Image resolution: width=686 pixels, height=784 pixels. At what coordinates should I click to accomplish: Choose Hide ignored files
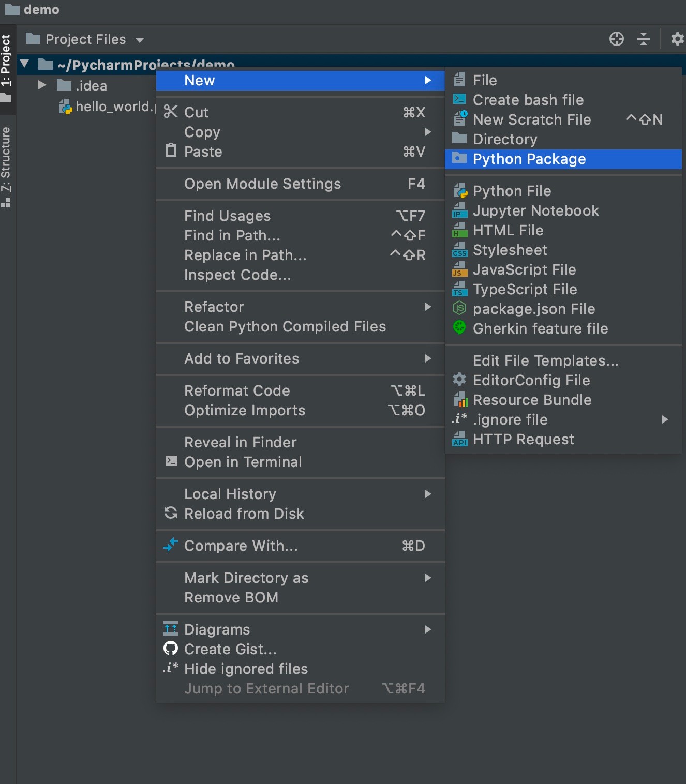[x=301, y=669]
